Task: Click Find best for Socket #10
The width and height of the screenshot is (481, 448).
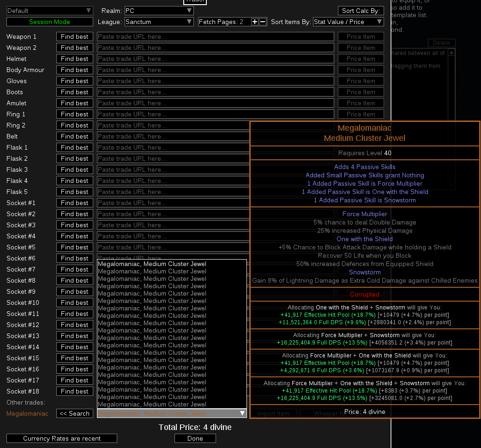Action: click(x=74, y=302)
